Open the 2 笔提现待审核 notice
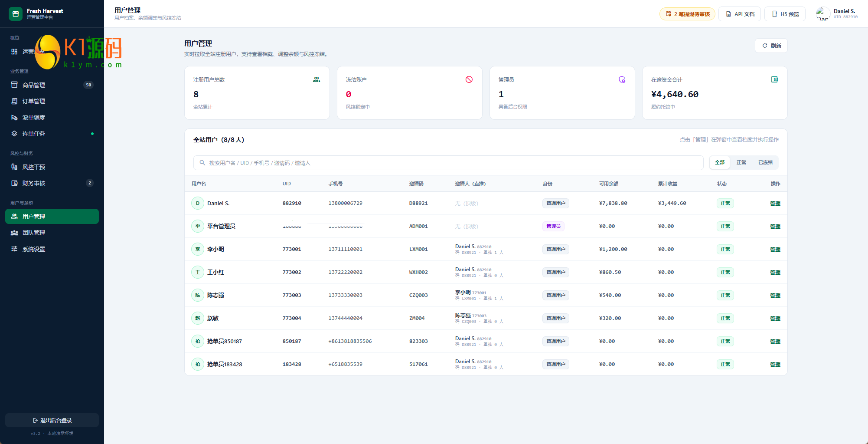This screenshot has width=868, height=444. tap(687, 14)
